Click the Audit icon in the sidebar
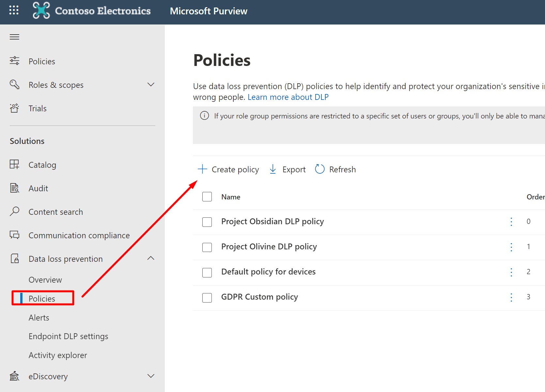Image resolution: width=545 pixels, height=392 pixels. 14,188
